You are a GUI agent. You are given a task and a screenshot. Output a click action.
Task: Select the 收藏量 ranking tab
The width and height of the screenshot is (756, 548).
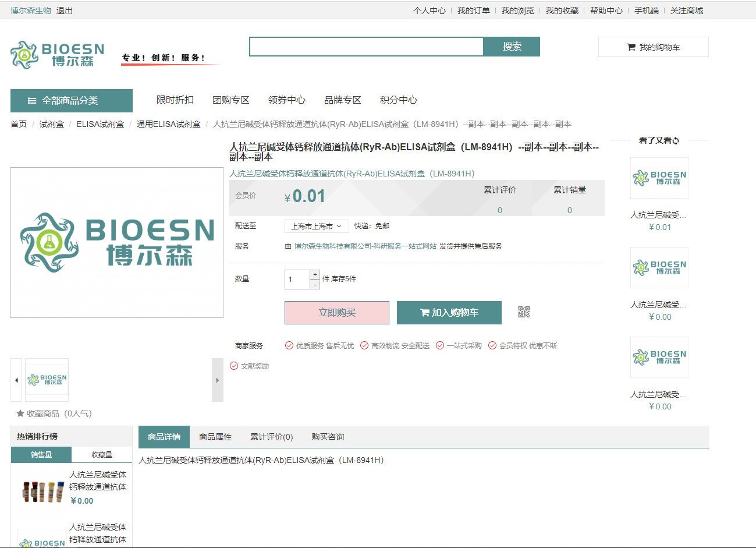click(x=102, y=455)
